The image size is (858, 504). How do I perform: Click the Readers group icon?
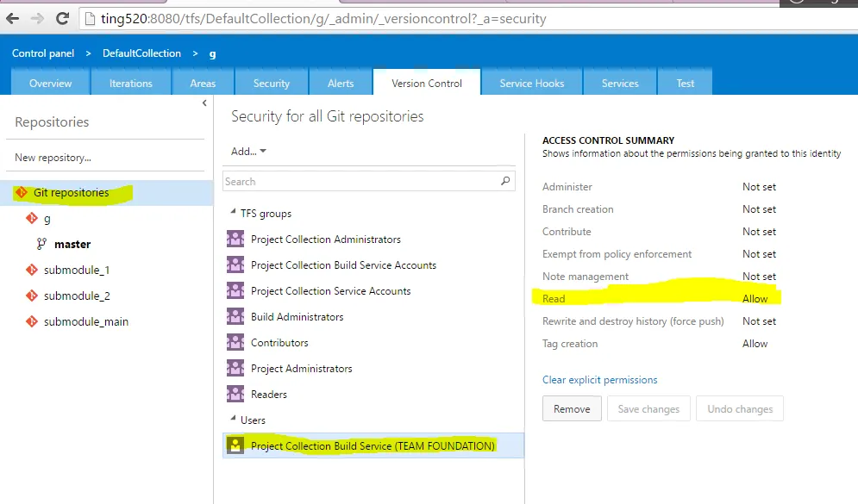[235, 395]
